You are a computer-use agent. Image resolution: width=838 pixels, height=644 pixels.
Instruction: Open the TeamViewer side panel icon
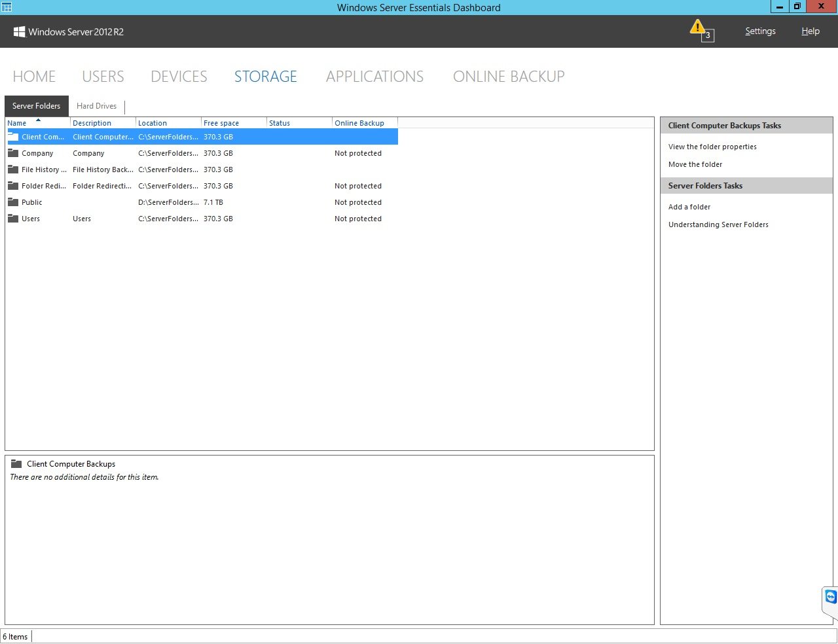click(x=831, y=597)
